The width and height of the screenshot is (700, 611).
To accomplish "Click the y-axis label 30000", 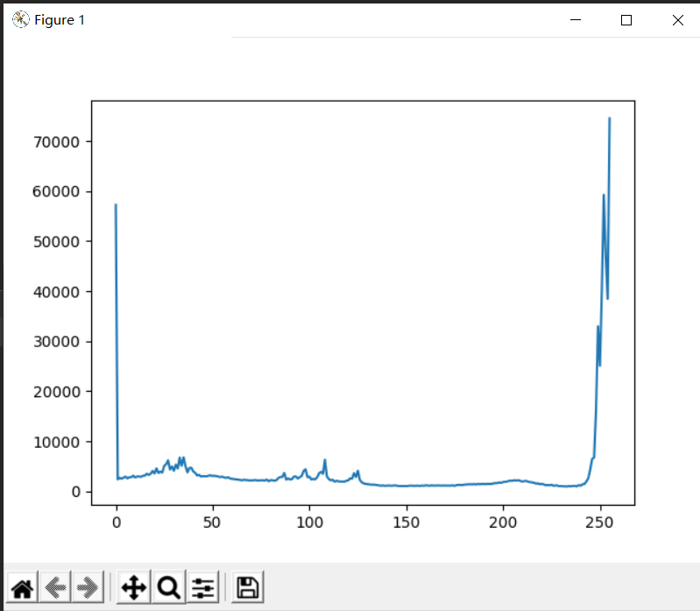I will pyautogui.click(x=56, y=342).
